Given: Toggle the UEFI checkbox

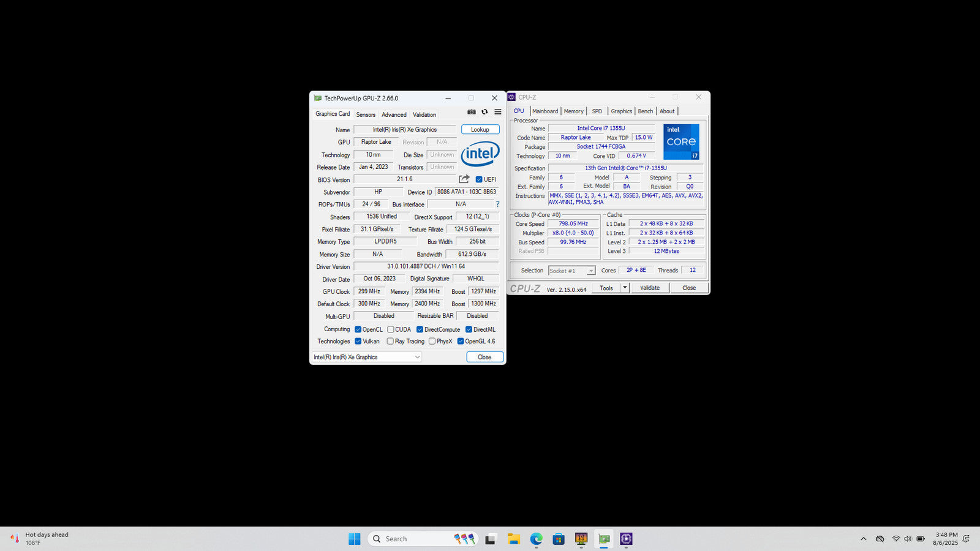Looking at the screenshot, I should coord(479,179).
